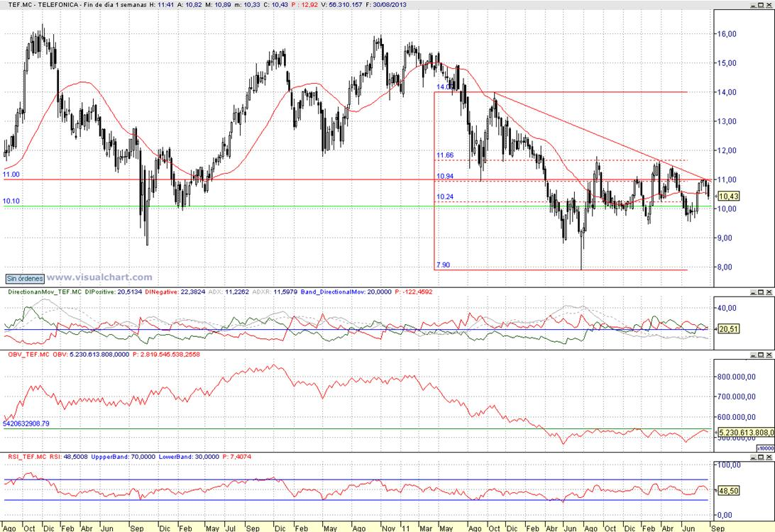Image resolution: width=775 pixels, height=532 pixels.
Task: Minimize the TEF.MC price chart panel
Action: [753, 4]
